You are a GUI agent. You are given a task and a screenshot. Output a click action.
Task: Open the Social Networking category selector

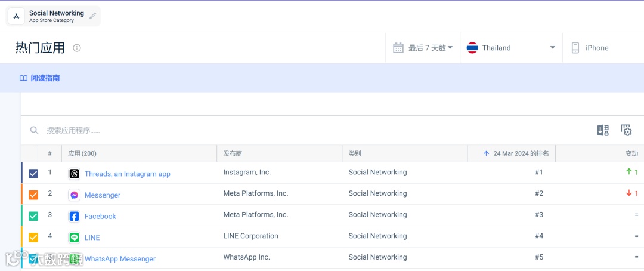pyautogui.click(x=53, y=16)
